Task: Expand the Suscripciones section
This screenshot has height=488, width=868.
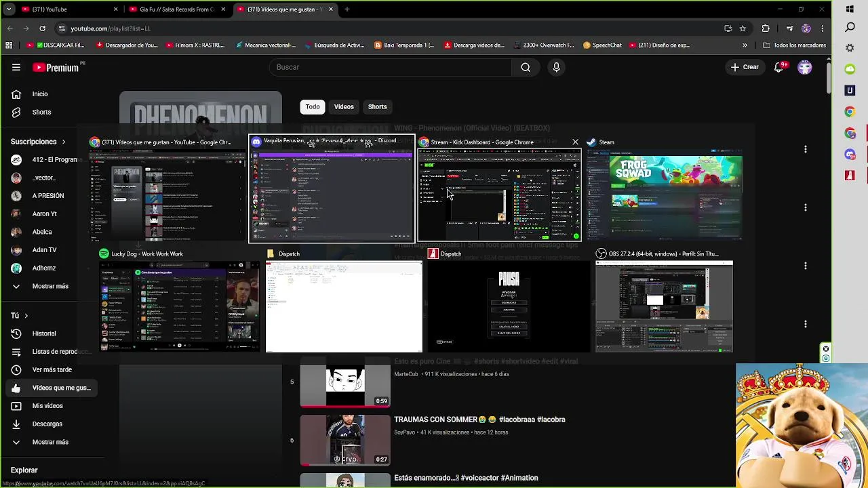Action: (x=38, y=142)
